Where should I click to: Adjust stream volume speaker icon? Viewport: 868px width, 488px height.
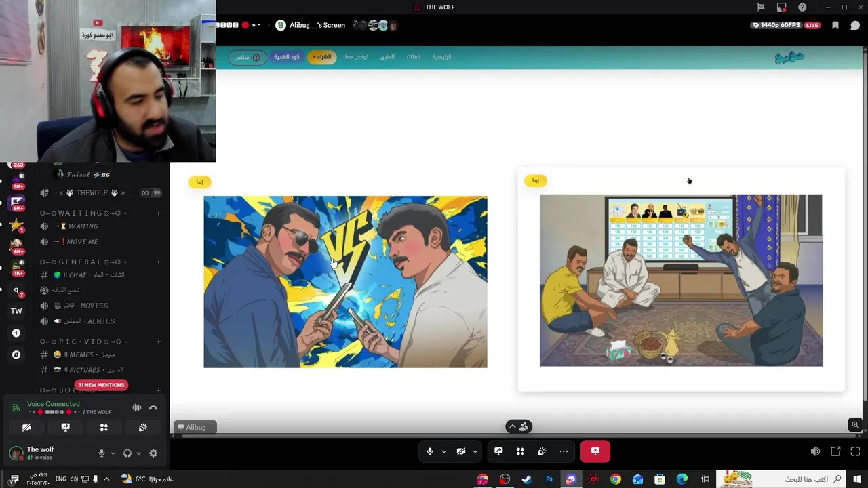coord(815,451)
